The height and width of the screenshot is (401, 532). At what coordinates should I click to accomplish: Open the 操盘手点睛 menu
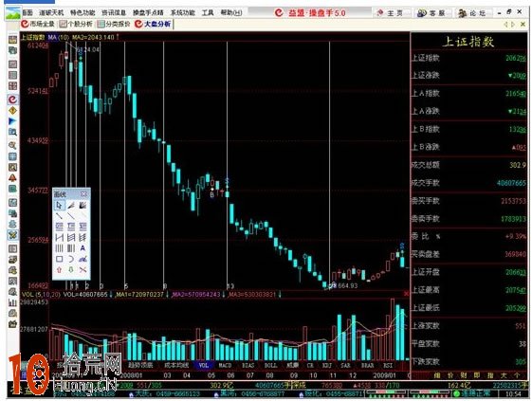(x=148, y=13)
